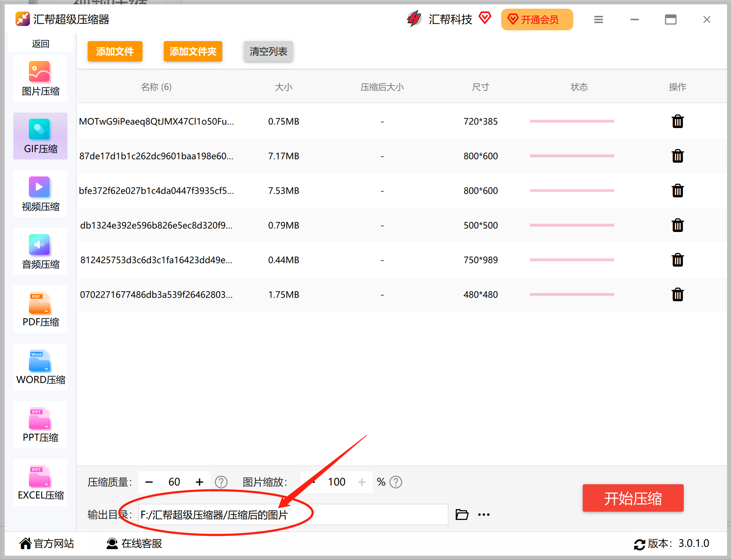Delete the 812425753d3c6d3c1fa16423dd49e file row
Image resolution: width=731 pixels, height=560 pixels.
coord(678,260)
